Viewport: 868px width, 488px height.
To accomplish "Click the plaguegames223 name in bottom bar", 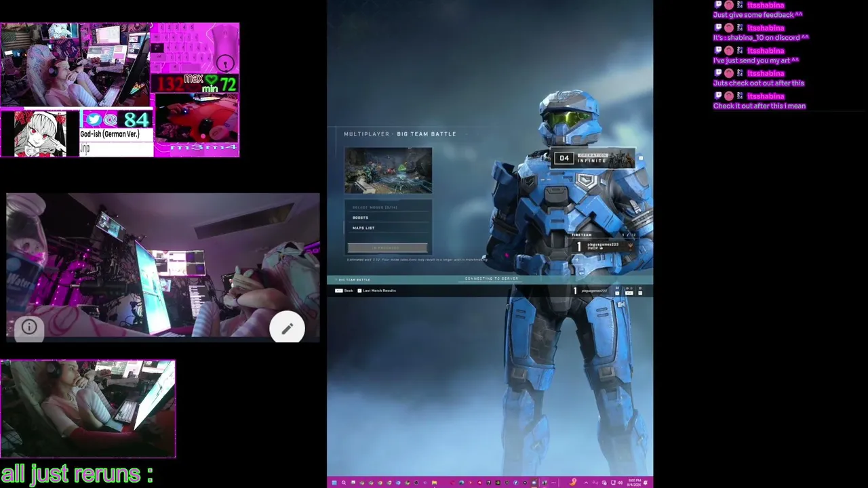I will [x=595, y=291].
